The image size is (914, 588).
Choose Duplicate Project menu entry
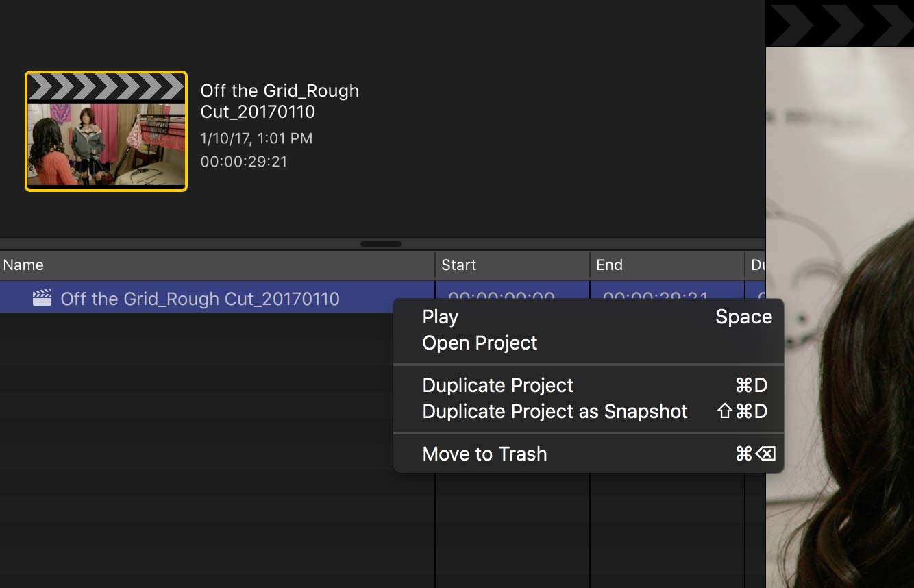coord(589,386)
